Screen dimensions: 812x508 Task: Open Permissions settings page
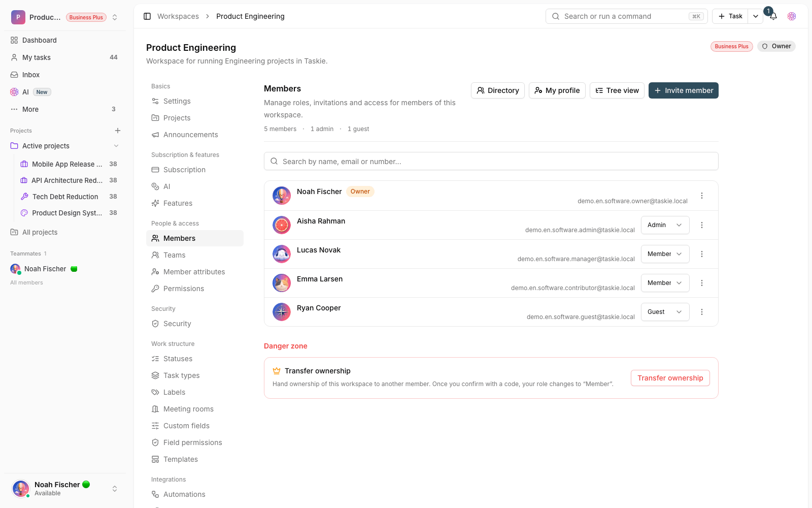tap(195, 289)
